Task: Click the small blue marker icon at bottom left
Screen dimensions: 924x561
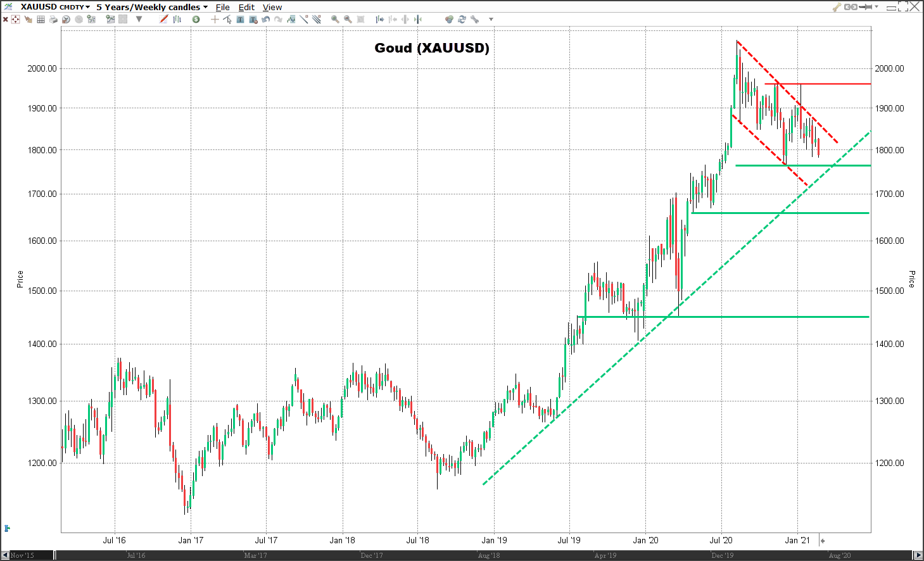Action: click(7, 528)
